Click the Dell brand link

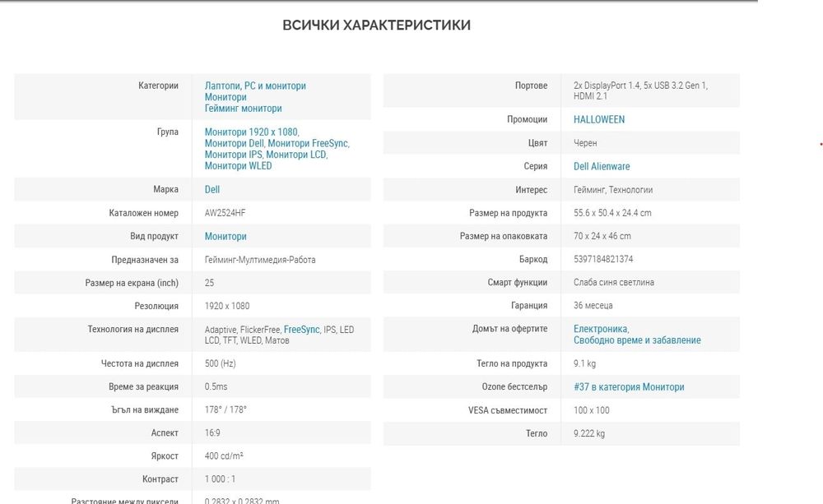tap(212, 190)
